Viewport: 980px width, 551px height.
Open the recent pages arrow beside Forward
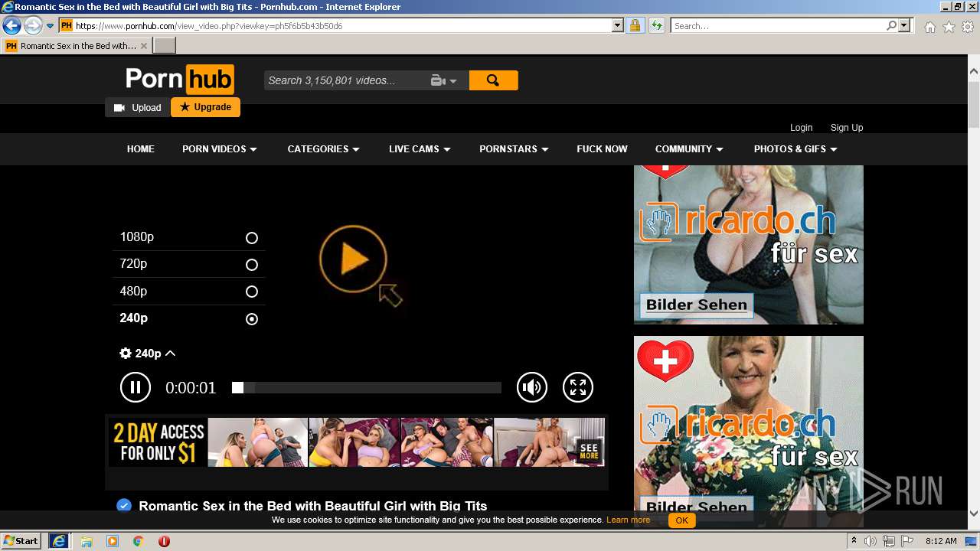click(50, 26)
